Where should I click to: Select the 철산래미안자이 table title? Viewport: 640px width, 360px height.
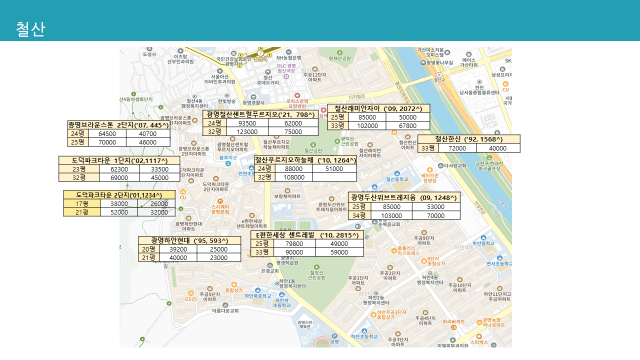(378, 109)
